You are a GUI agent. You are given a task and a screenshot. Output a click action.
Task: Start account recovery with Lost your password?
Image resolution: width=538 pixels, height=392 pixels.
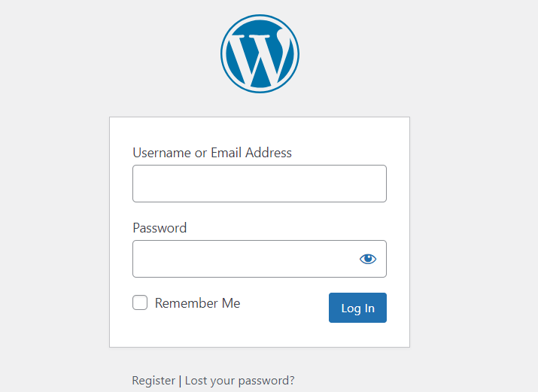pos(239,381)
